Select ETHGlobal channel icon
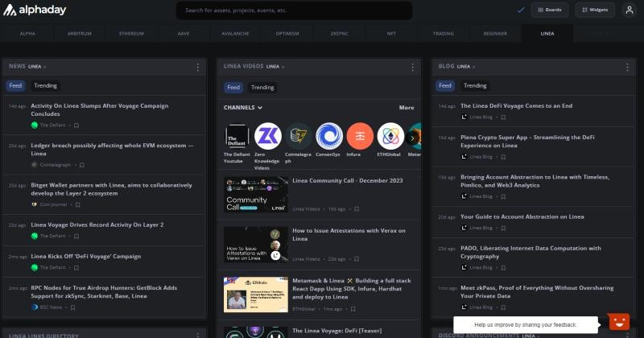The width and height of the screenshot is (644, 338). pos(390,136)
